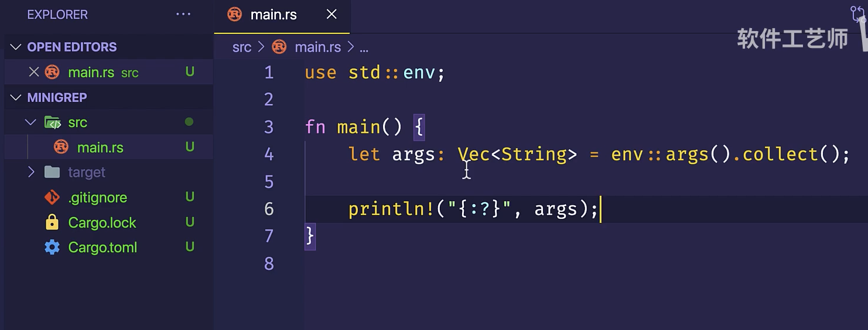Open Explorer more actions ellipsis menu
Image resolution: width=868 pixels, height=330 pixels.
pyautogui.click(x=183, y=15)
